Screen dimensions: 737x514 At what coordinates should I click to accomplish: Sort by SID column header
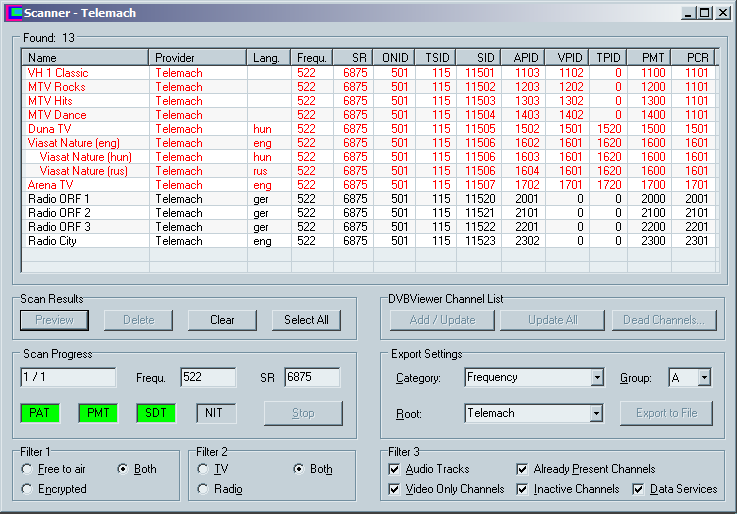478,58
